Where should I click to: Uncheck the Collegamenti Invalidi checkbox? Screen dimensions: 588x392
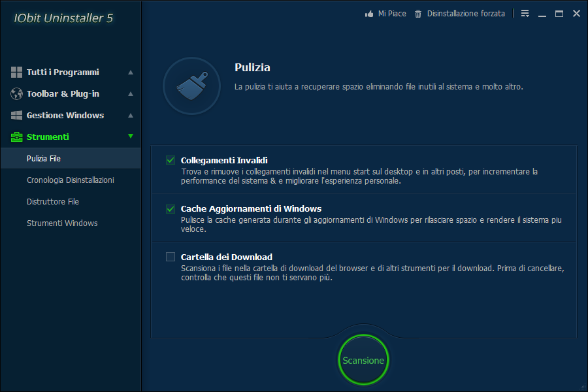pos(171,160)
